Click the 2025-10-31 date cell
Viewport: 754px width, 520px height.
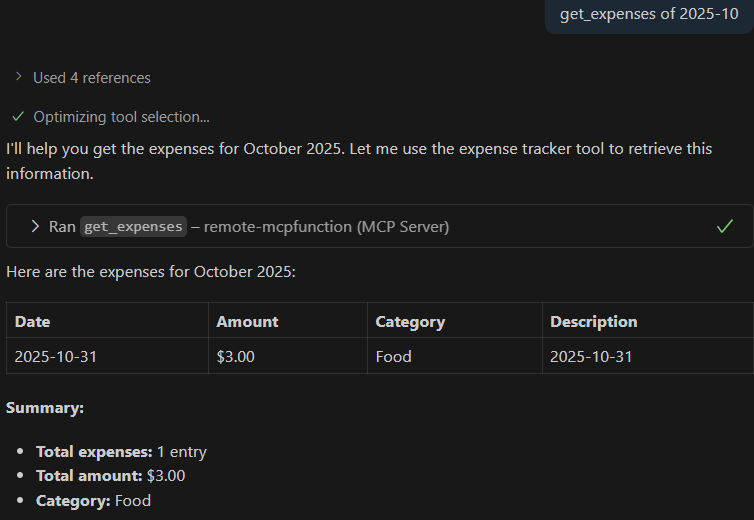coord(56,356)
